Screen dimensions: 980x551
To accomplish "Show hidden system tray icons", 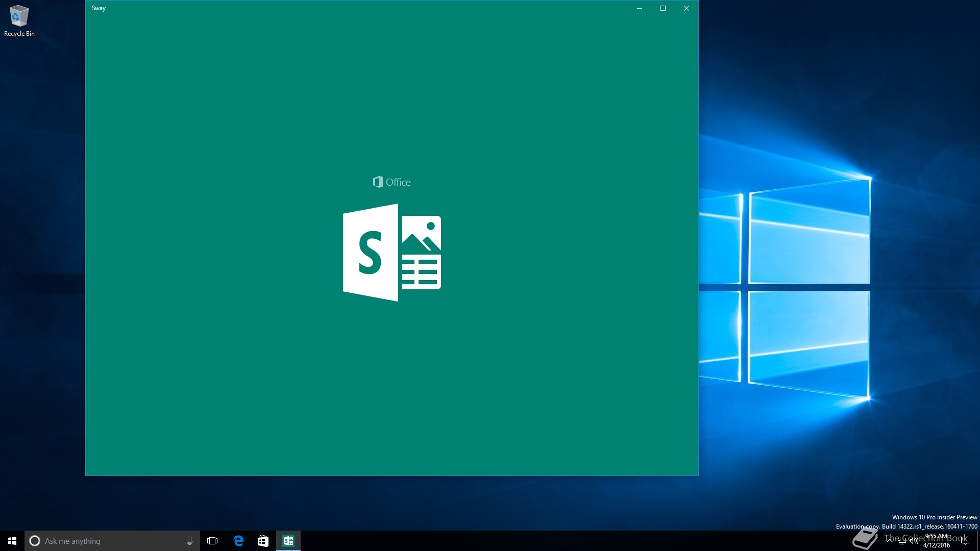I will click(890, 541).
